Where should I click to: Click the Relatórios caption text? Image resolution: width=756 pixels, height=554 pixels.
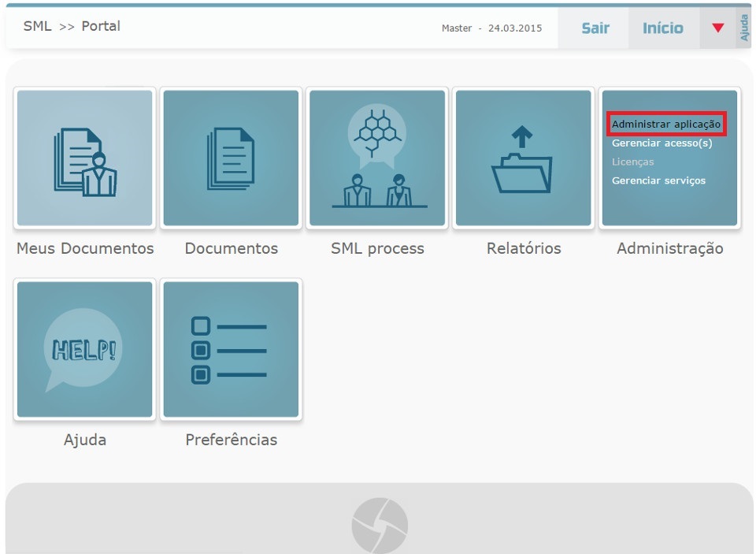click(524, 248)
